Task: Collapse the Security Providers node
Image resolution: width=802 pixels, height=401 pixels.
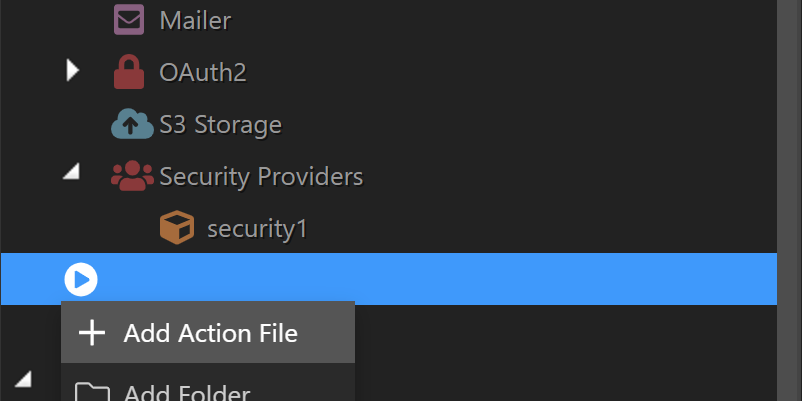Action: click(x=72, y=172)
